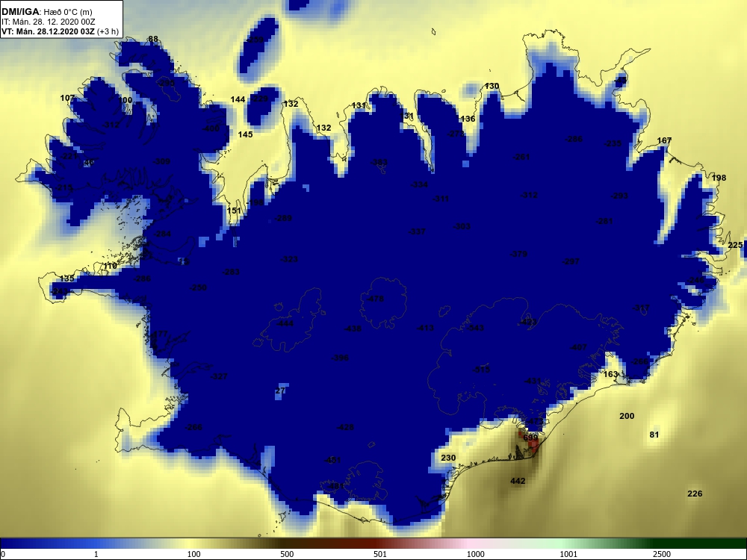747x560 pixels.
Task: Click the map value 198
Action: pyautogui.click(x=719, y=178)
